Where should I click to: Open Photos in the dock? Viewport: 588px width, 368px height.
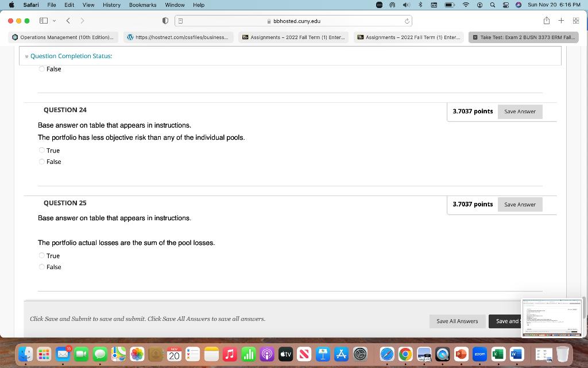click(137, 354)
